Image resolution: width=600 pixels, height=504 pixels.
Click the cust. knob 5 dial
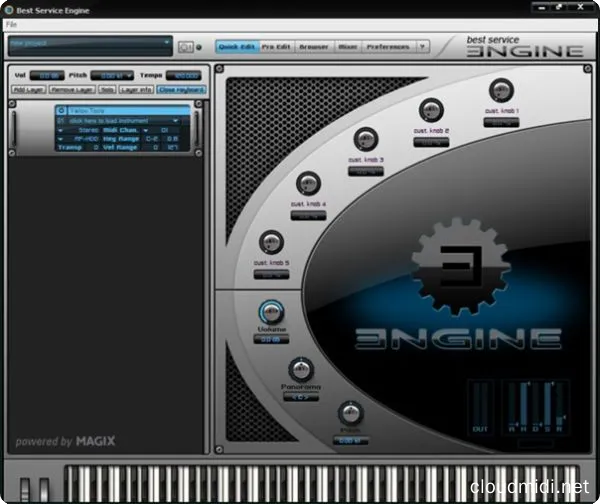tap(270, 242)
